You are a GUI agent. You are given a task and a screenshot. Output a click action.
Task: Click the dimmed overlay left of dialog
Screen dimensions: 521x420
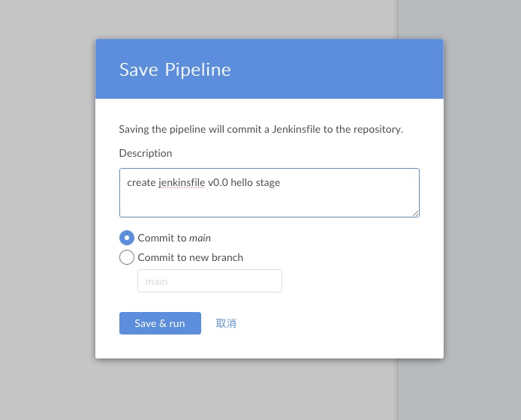(x=47, y=210)
